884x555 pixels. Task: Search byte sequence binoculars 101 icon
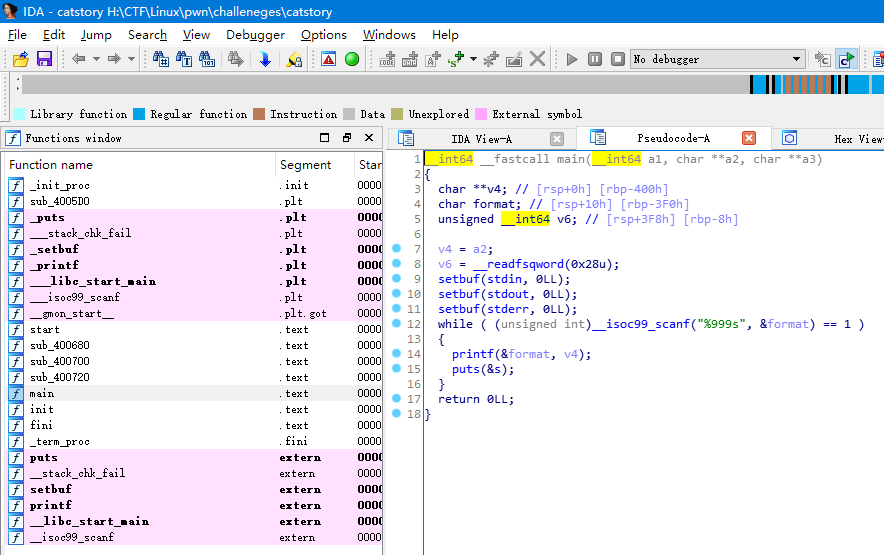coord(207,59)
